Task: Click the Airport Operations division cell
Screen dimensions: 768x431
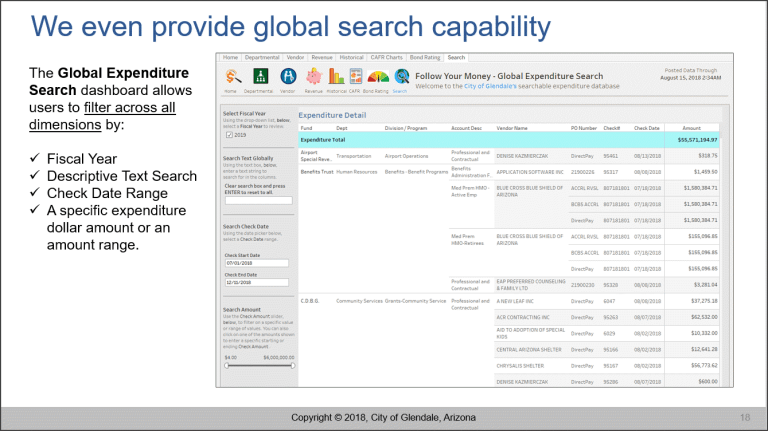Action: pos(406,156)
